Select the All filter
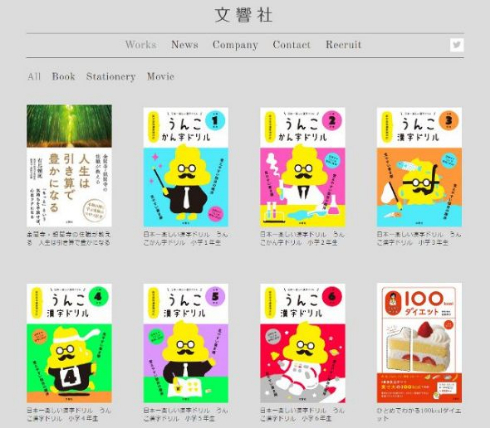 pos(34,76)
